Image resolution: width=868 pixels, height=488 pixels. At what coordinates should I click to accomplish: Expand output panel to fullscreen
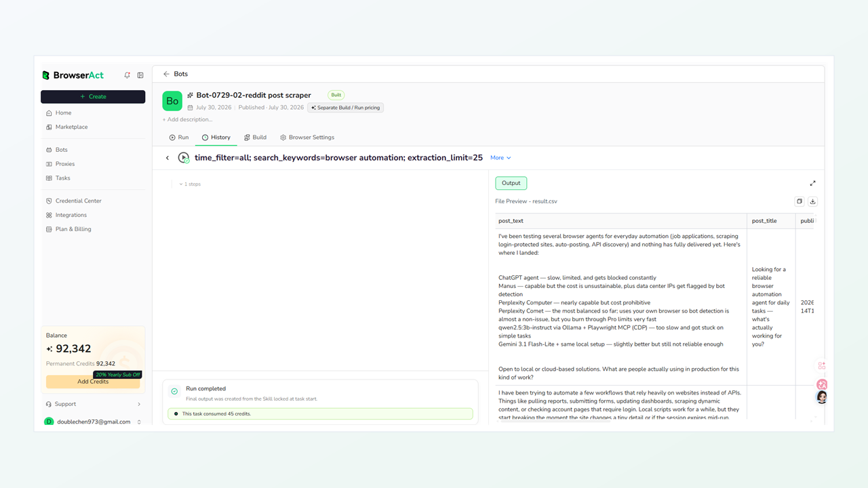pos(813,183)
